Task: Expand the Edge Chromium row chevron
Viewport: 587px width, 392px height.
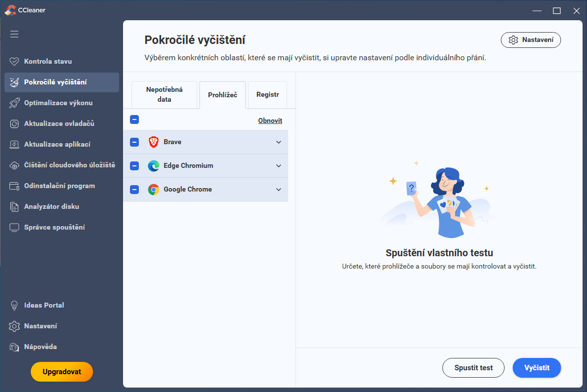Action: pyautogui.click(x=279, y=166)
